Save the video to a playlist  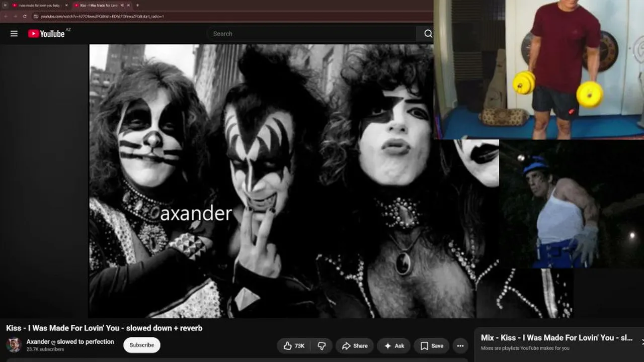(432, 346)
